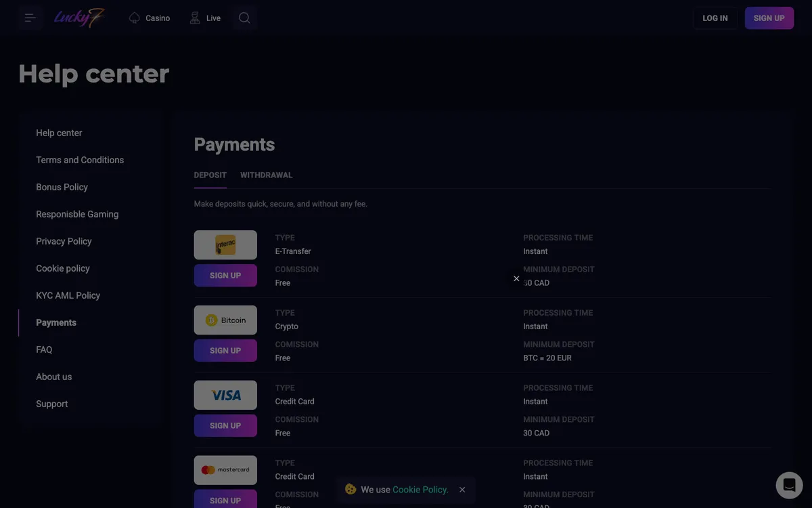Click the LOG IN button
Image resolution: width=812 pixels, height=508 pixels.
click(715, 18)
